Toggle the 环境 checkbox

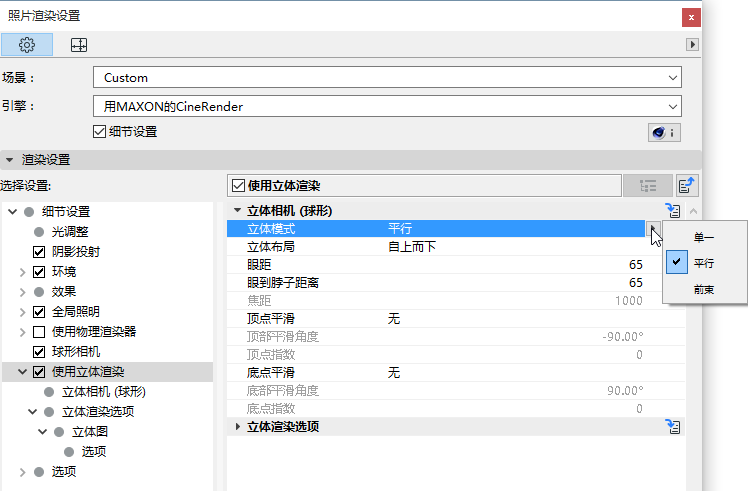39,272
